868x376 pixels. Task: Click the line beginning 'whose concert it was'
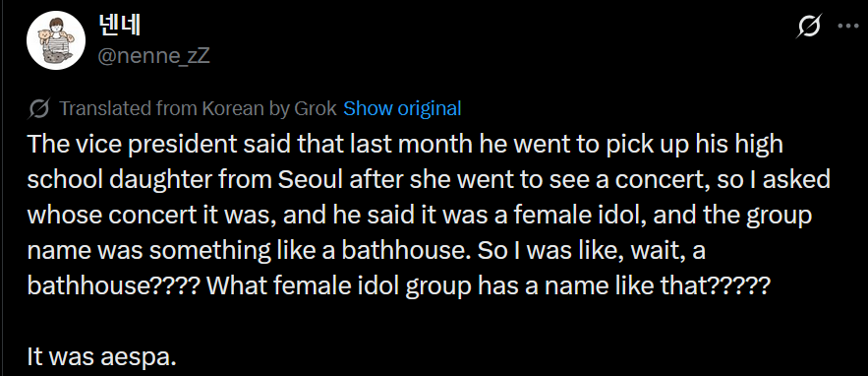(419, 216)
